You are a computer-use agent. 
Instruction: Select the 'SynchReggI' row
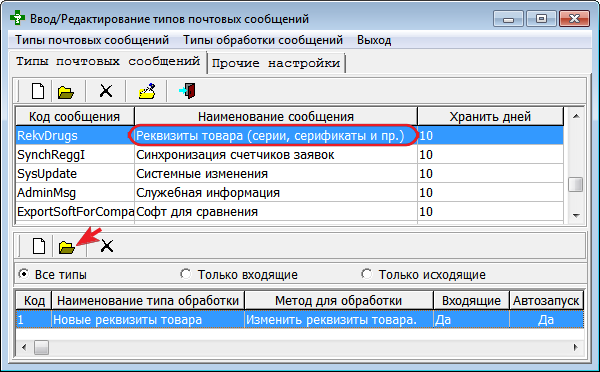[x=290, y=155]
